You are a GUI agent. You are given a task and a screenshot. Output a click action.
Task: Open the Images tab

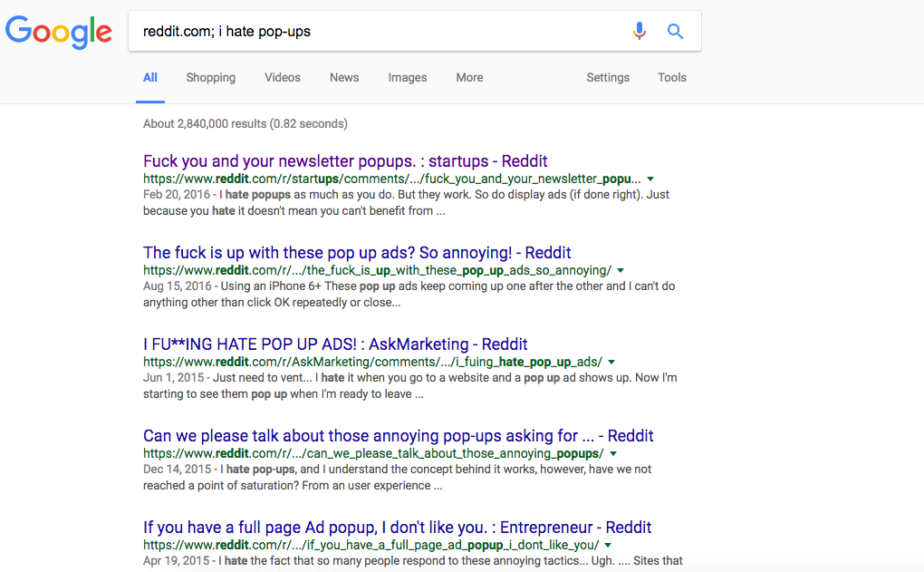408,78
